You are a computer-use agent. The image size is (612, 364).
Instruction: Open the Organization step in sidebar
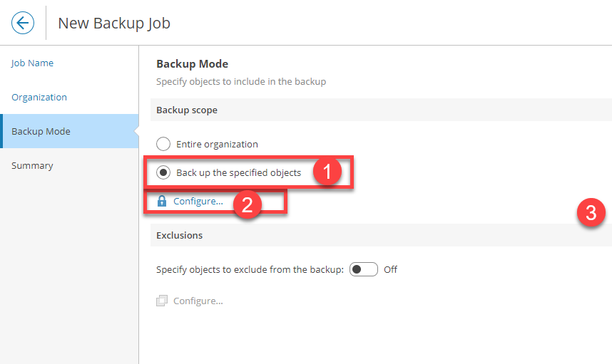click(x=39, y=98)
